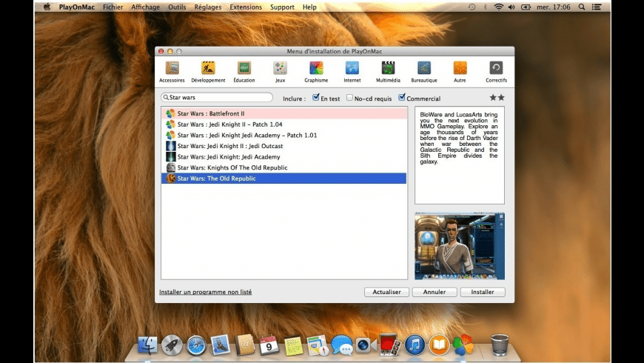
Task: Open the Bureautique category
Action: pos(424,72)
